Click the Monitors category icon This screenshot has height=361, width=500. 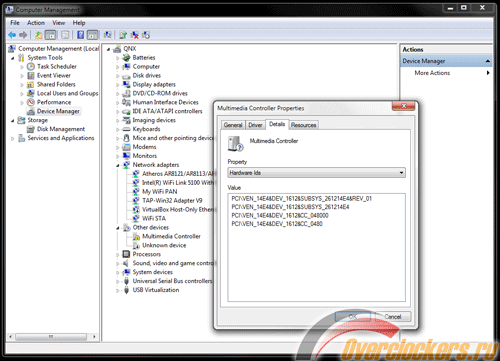pyautogui.click(x=126, y=156)
